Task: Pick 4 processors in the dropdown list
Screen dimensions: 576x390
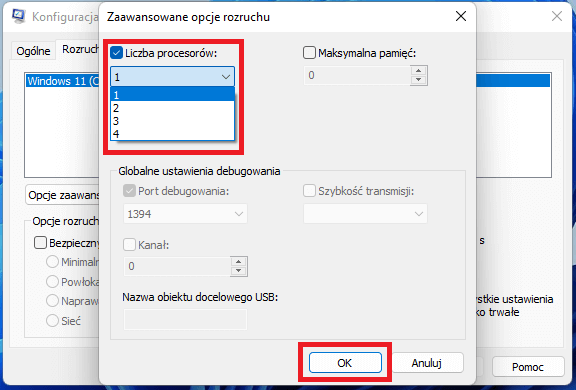Action: coord(172,134)
